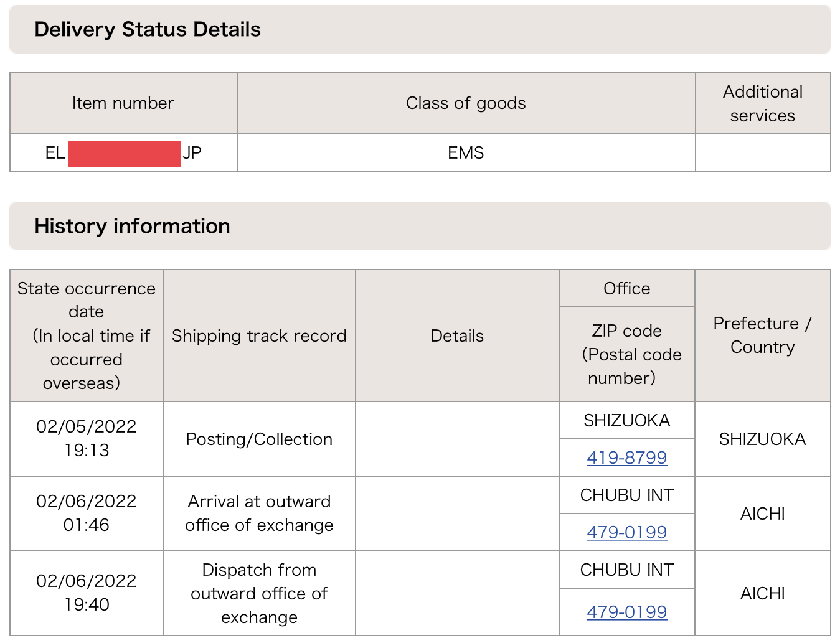Open the 419-8799 ZIP code link
Viewport: 840px width, 638px height.
click(626, 457)
